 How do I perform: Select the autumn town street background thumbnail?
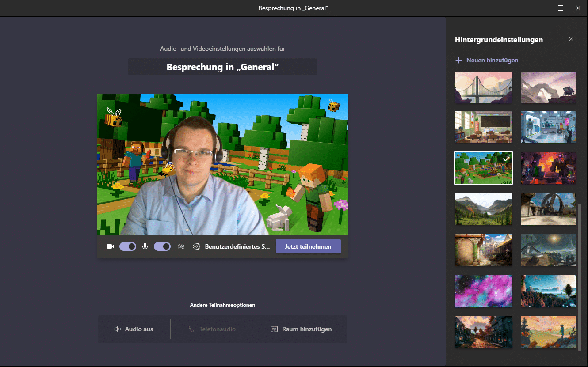484,332
